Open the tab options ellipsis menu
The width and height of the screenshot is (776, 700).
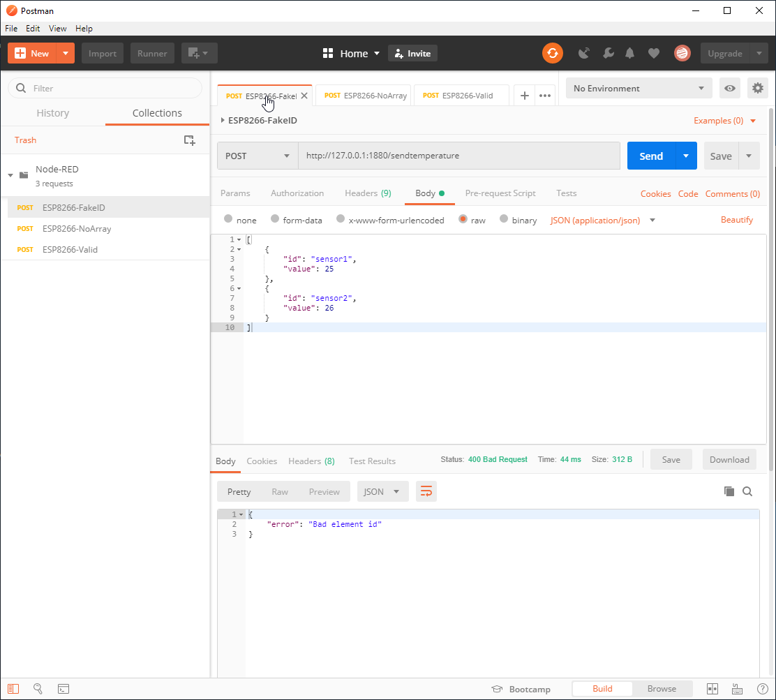545,96
